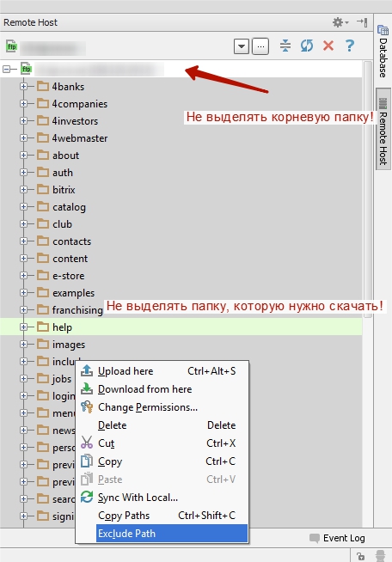Select the content folder

(70, 259)
